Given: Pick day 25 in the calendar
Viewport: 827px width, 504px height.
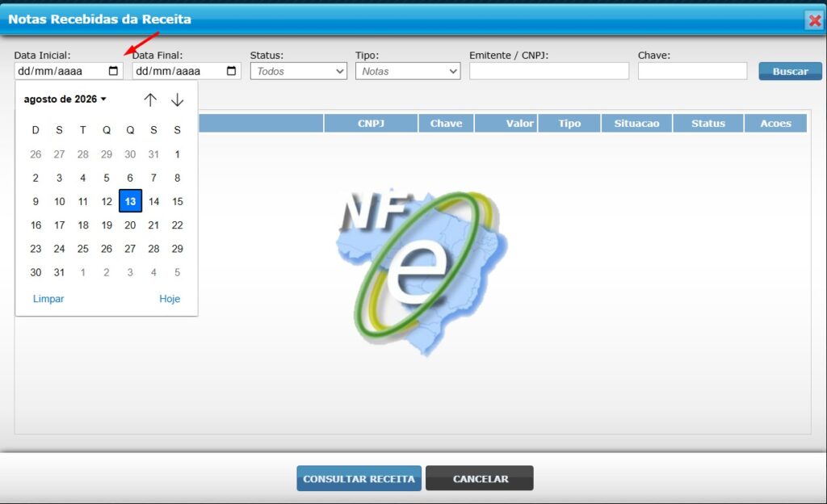Looking at the screenshot, I should click(83, 249).
